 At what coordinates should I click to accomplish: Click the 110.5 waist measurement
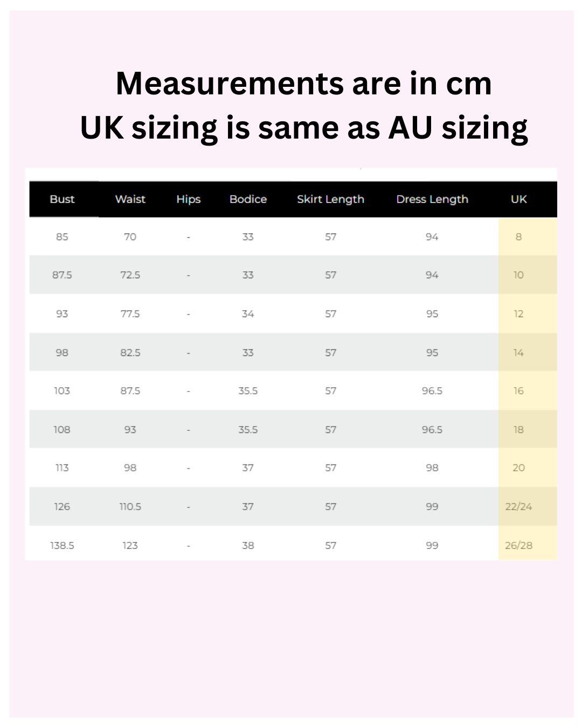tap(130, 507)
